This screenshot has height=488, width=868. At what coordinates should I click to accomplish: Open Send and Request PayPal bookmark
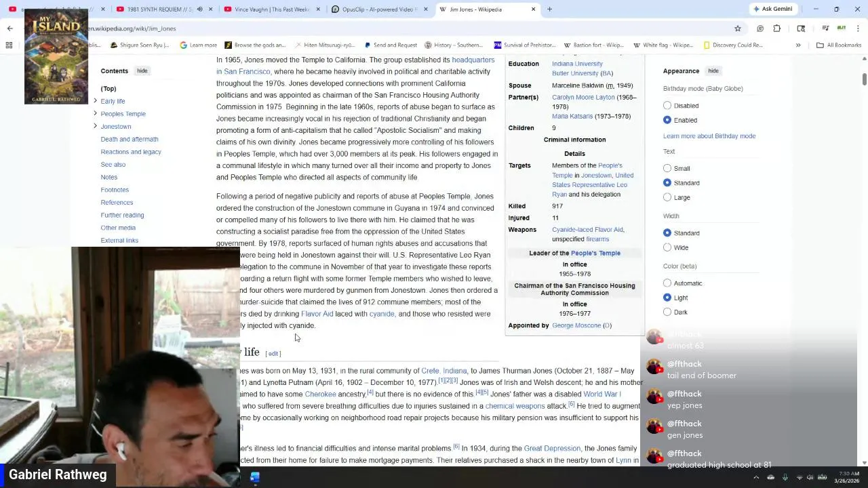tap(391, 45)
